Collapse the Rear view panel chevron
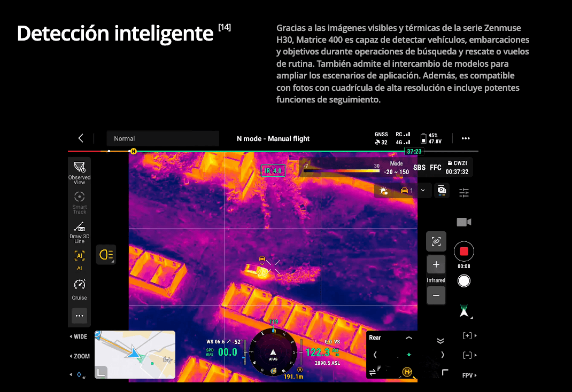The image size is (572, 392). [409, 338]
